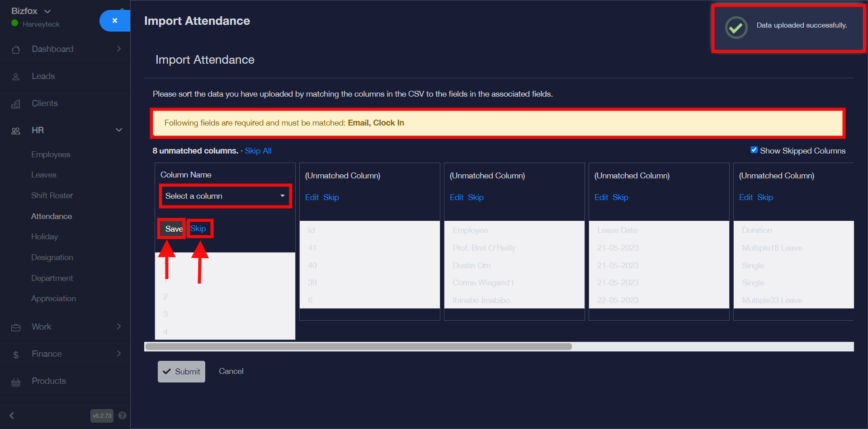868x429 pixels.
Task: Expand the Bizfox workspace dropdown arrow
Action: tap(47, 11)
